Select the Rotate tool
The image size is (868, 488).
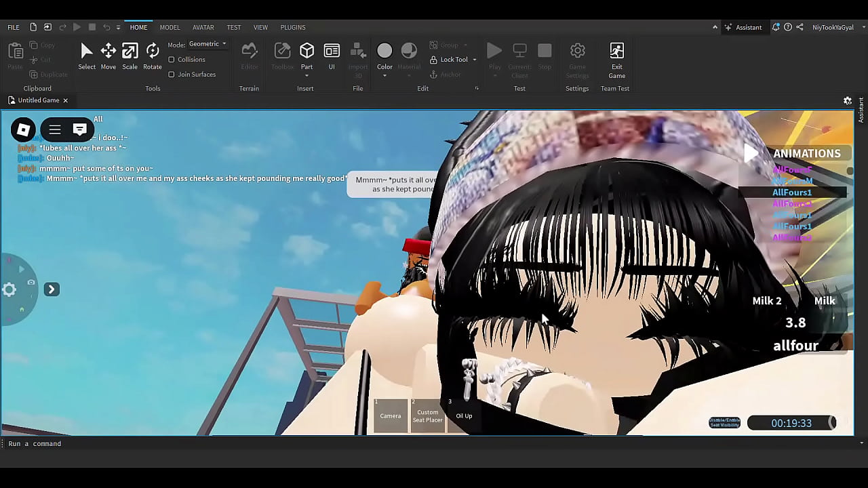153,56
